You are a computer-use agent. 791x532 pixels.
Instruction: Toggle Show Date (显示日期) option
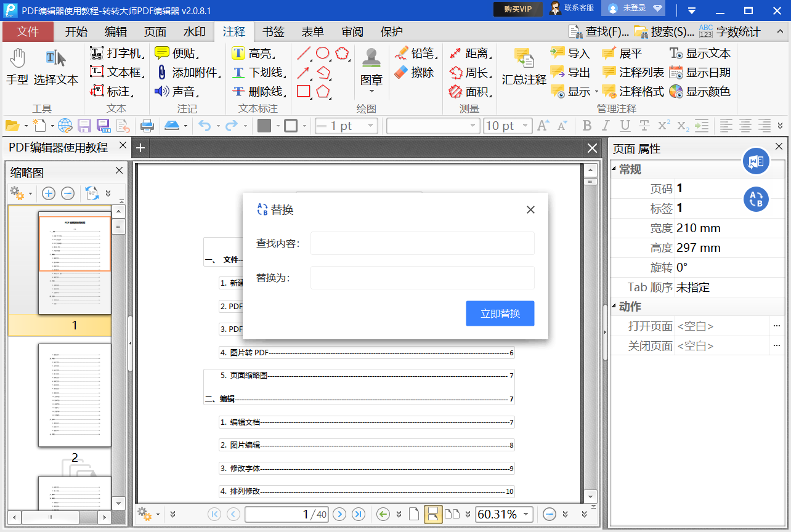(x=700, y=73)
